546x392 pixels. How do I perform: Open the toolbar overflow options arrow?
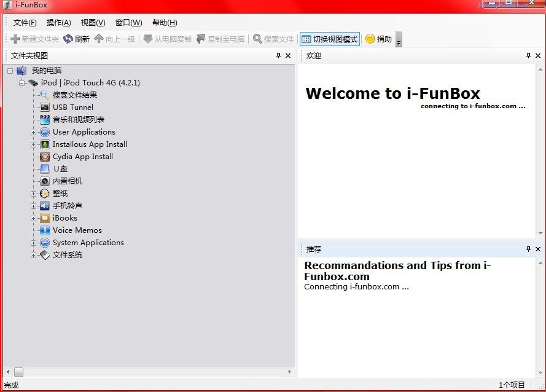point(399,41)
